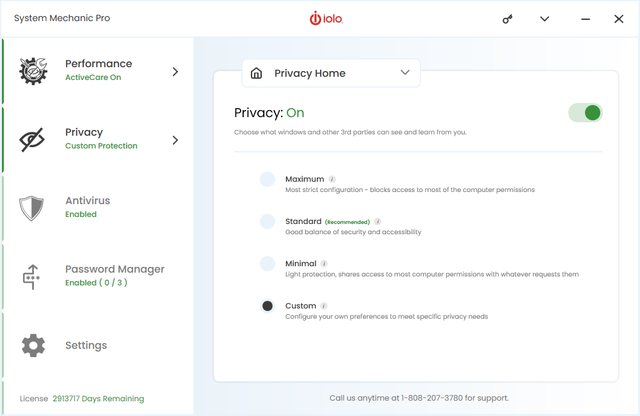Screen dimensions: 640x416
Task: Expand the Performance section chevron
Action: coord(176,72)
